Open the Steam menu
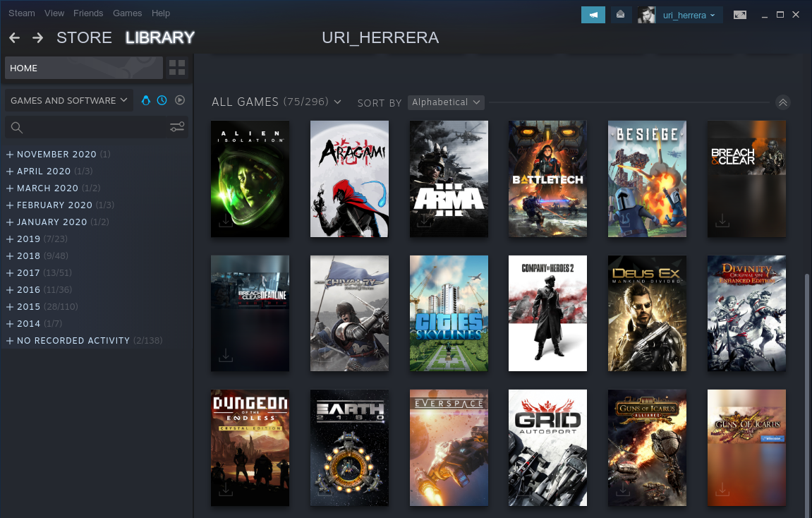 [22, 13]
